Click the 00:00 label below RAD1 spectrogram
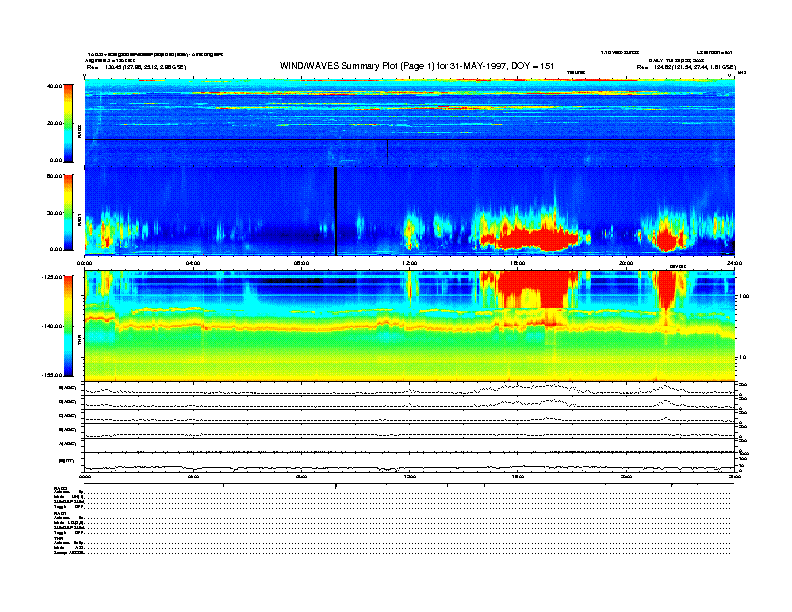The height and width of the screenshot is (612, 792). (x=85, y=263)
